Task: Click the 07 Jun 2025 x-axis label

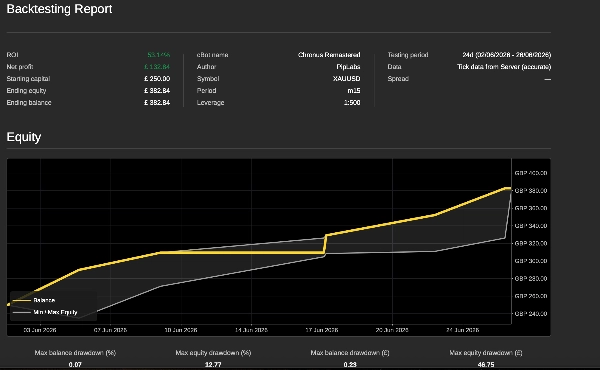Action: coord(111,330)
